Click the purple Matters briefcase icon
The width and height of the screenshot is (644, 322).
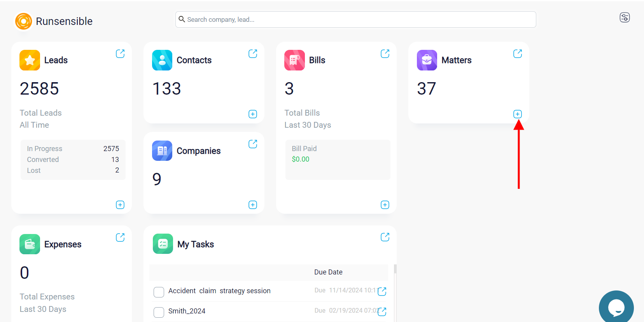pos(427,60)
